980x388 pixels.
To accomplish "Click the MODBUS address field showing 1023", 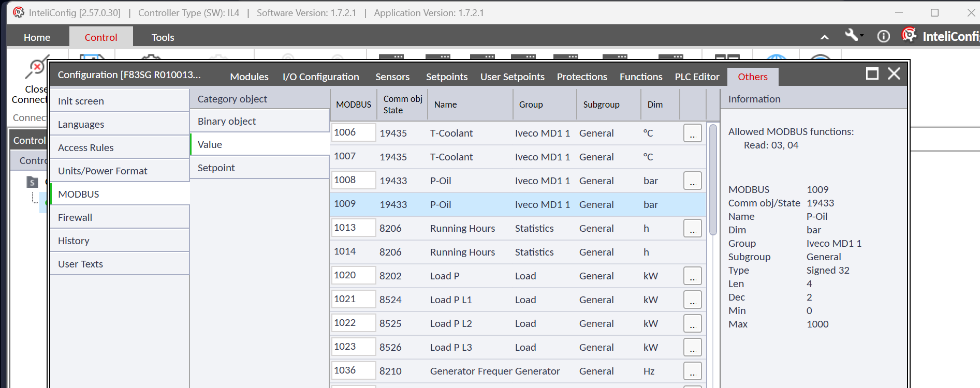I will [354, 347].
